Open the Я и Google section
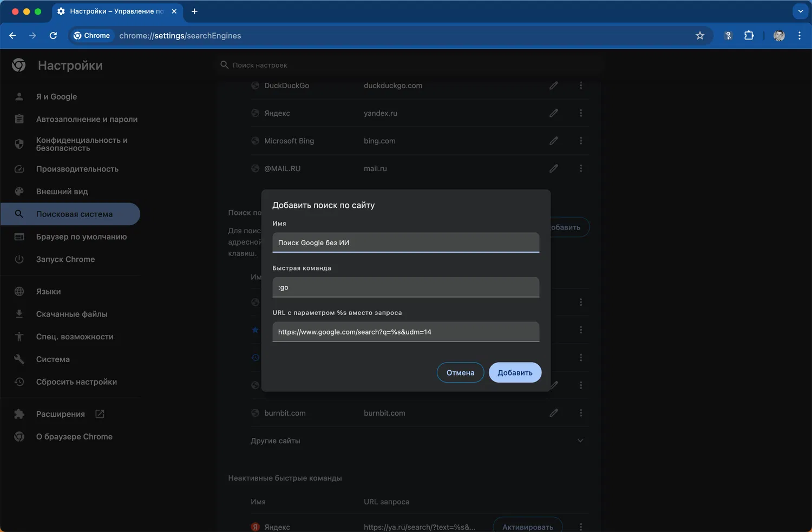 pos(70,97)
